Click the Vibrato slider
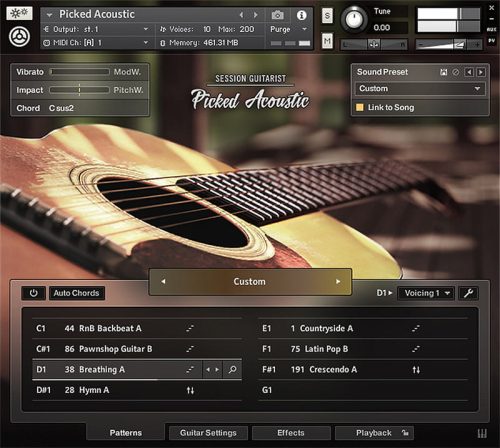 (x=80, y=72)
